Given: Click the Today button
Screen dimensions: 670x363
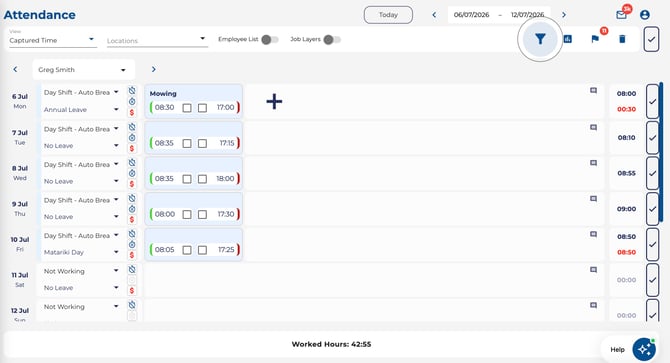Looking at the screenshot, I should [388, 15].
